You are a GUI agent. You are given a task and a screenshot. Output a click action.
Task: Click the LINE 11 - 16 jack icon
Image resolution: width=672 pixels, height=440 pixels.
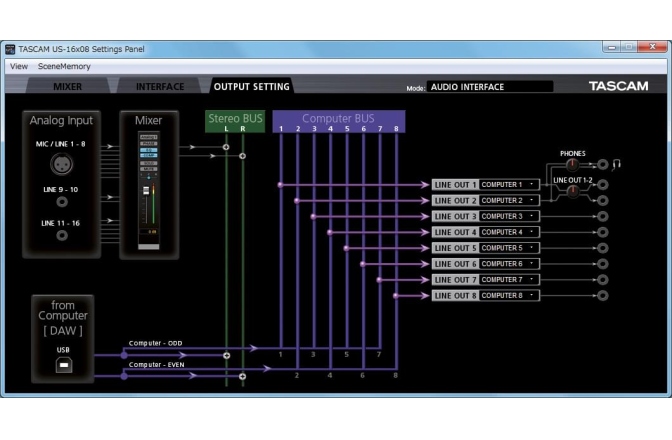click(x=62, y=235)
